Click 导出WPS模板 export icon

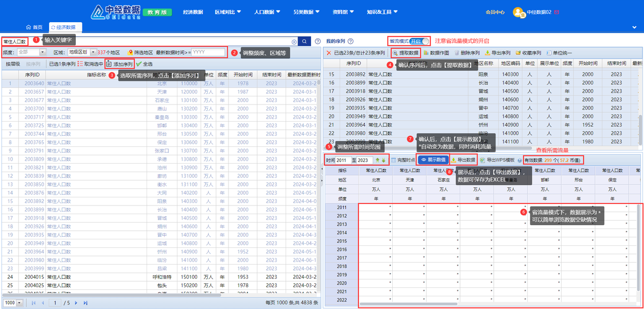tap(482, 160)
